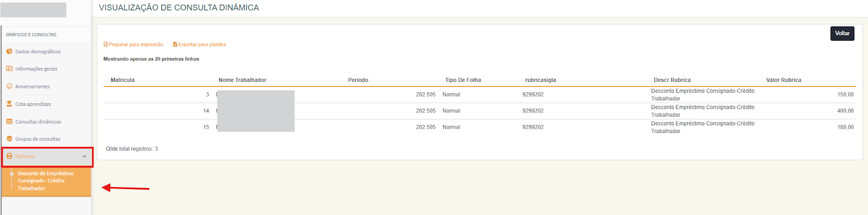Click GRÁFICOS E CONSULTAS section heading

coord(31,35)
